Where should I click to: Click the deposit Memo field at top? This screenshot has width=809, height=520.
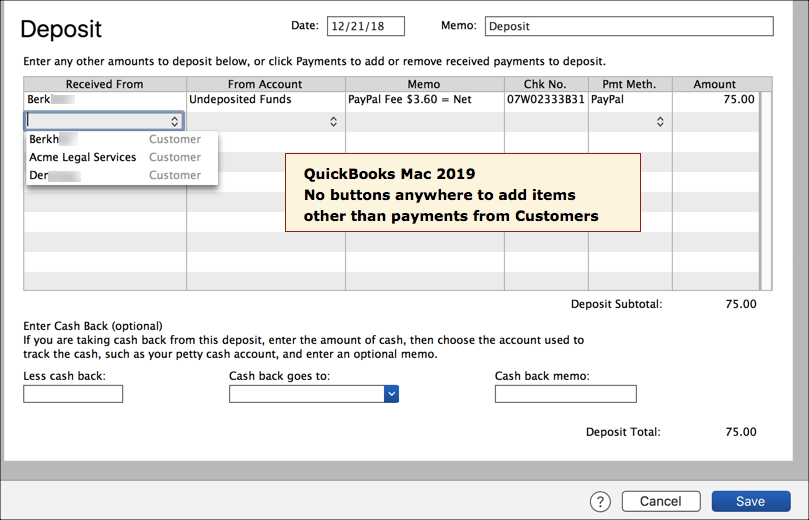(x=628, y=26)
